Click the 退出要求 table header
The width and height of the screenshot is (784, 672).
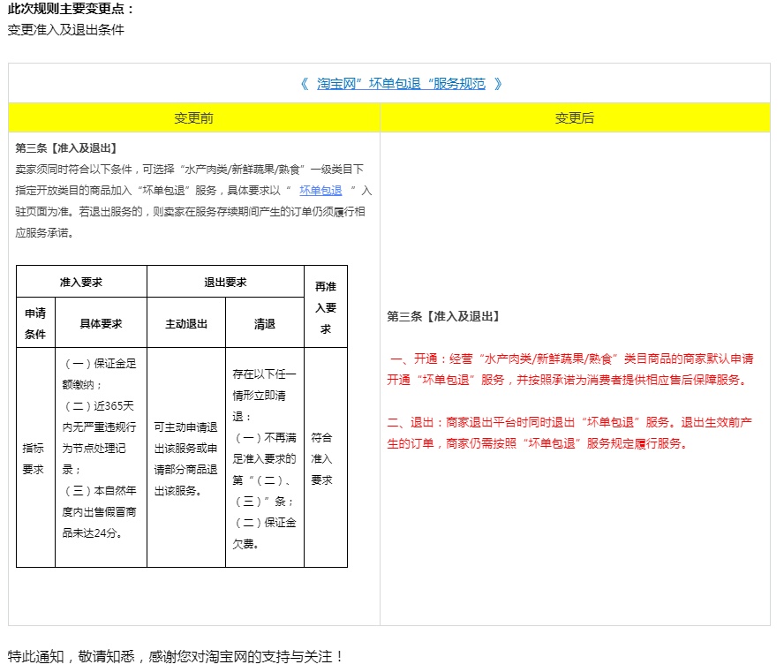tap(225, 282)
